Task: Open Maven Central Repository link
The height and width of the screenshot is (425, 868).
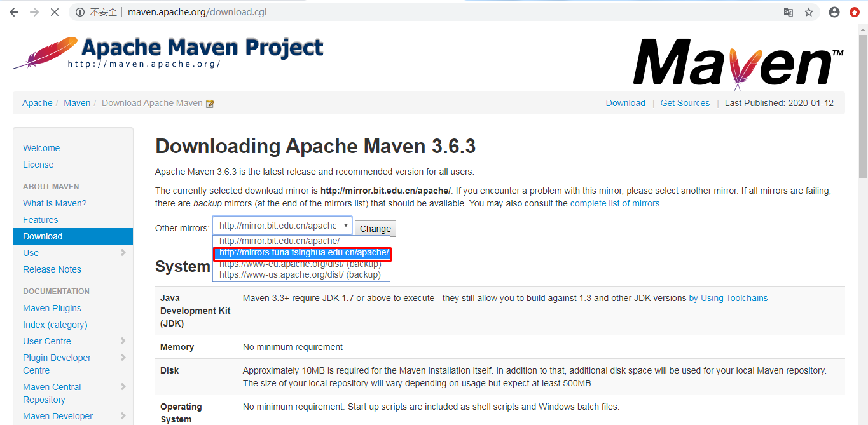Action: pyautogui.click(x=52, y=393)
